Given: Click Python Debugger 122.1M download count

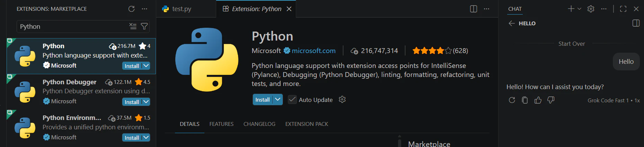Looking at the screenshot, I should 118,82.
